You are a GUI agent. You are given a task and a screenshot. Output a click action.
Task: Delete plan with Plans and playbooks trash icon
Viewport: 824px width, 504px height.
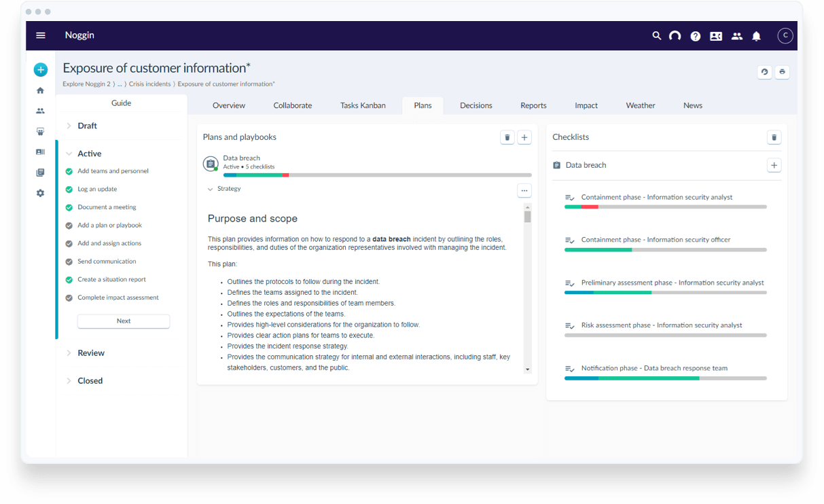click(x=507, y=137)
